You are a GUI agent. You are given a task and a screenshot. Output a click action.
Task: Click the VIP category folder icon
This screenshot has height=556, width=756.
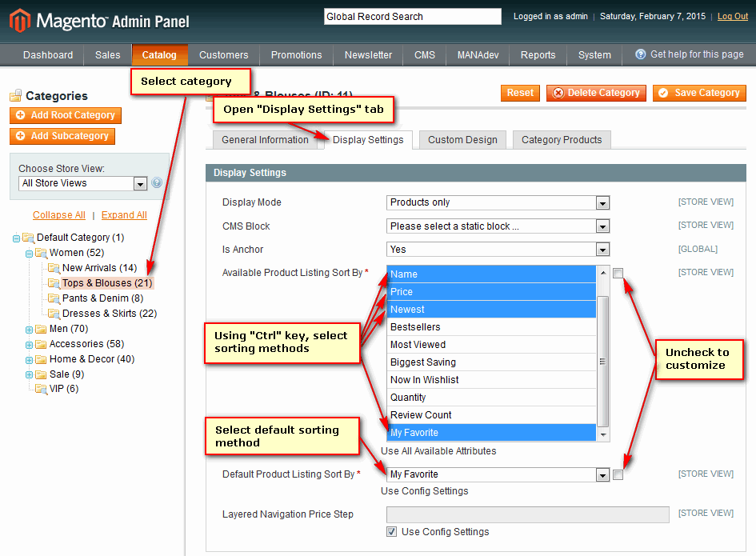(x=41, y=389)
